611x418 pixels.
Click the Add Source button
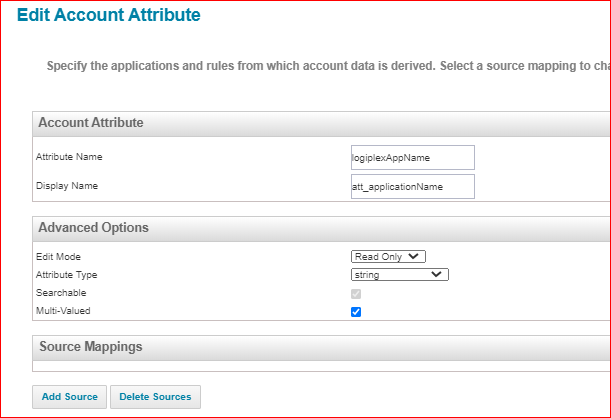click(x=70, y=397)
